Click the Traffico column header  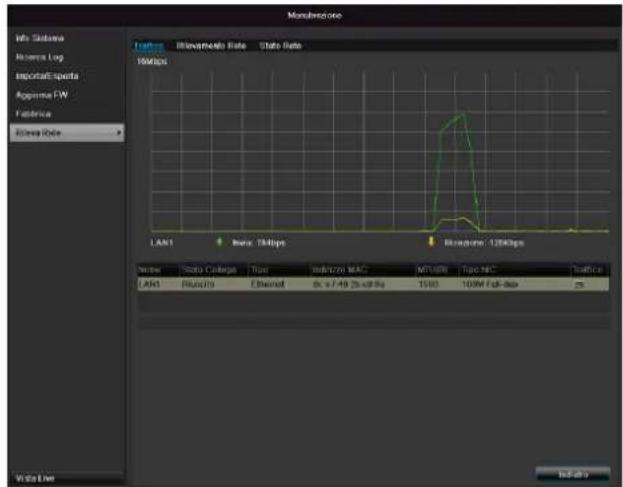[x=587, y=270]
